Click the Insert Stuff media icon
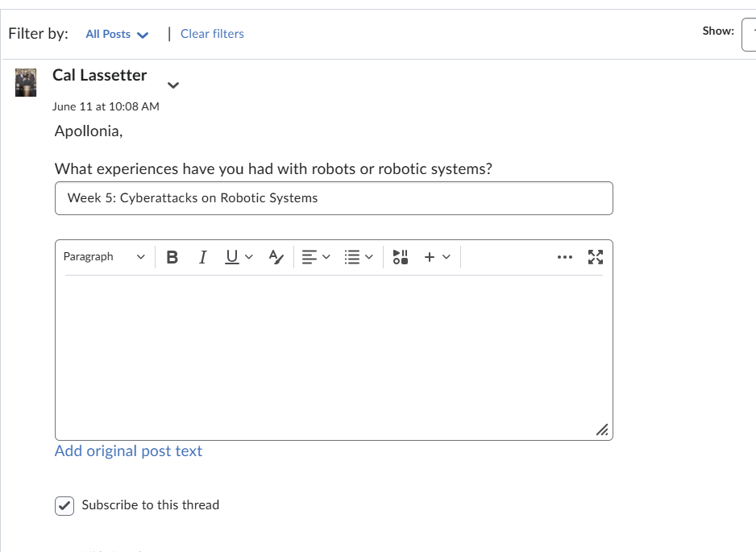Screen dimensions: 756x552 pos(400,256)
